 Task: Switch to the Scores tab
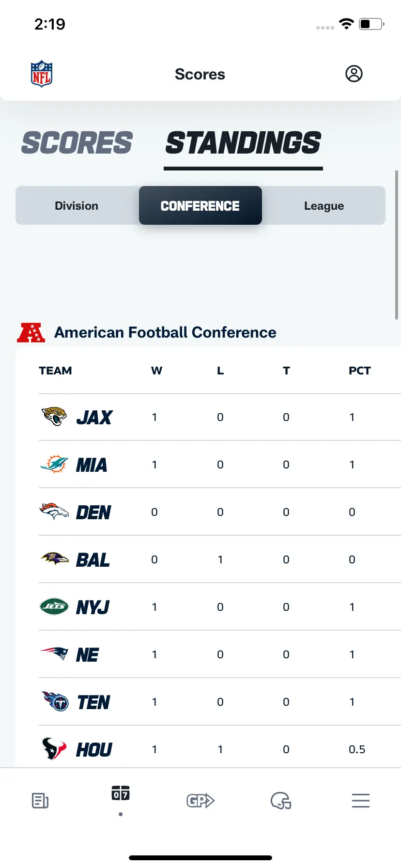point(77,143)
